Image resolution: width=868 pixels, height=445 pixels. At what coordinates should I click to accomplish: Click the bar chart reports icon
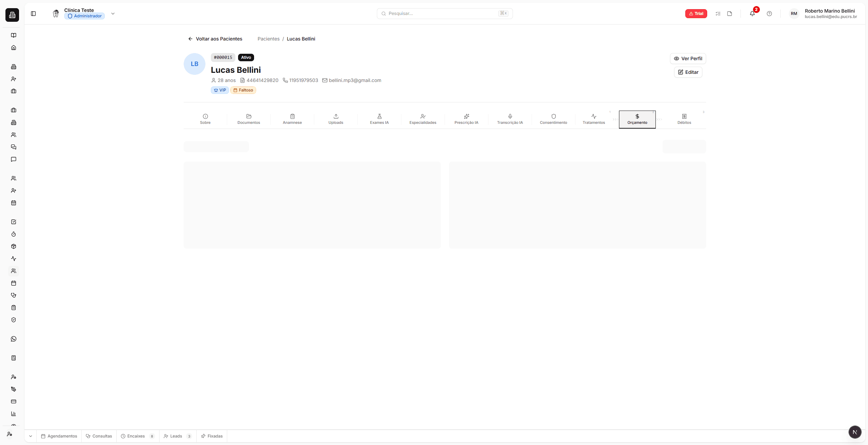[x=13, y=413]
